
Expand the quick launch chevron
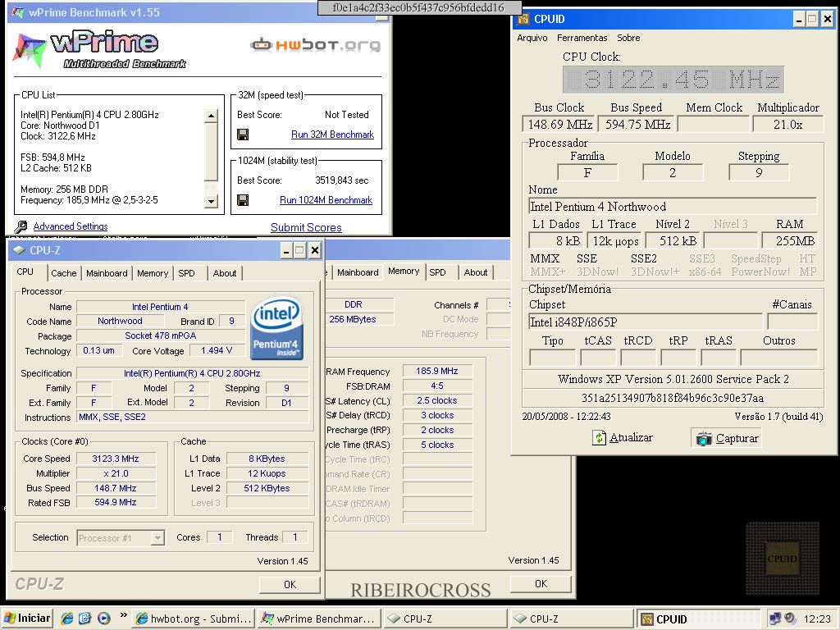123,615
